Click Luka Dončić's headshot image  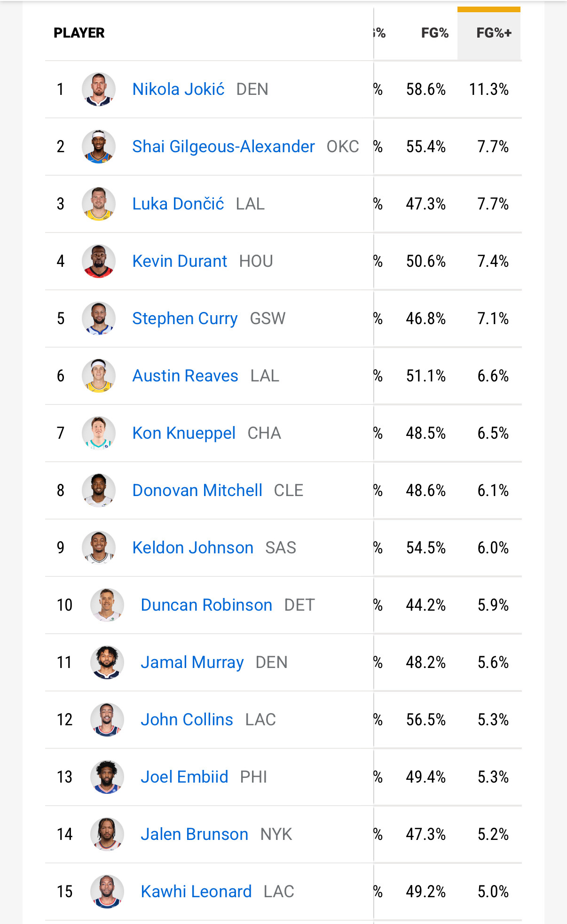99,204
